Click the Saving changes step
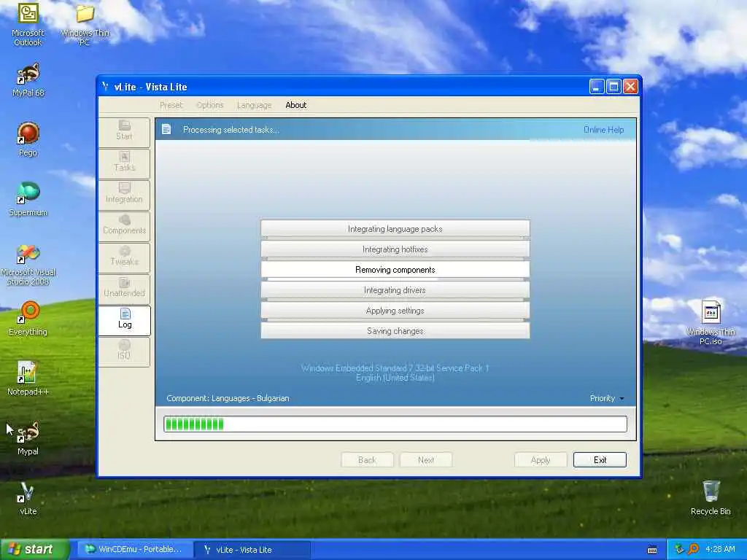The height and width of the screenshot is (560, 747). pyautogui.click(x=395, y=331)
